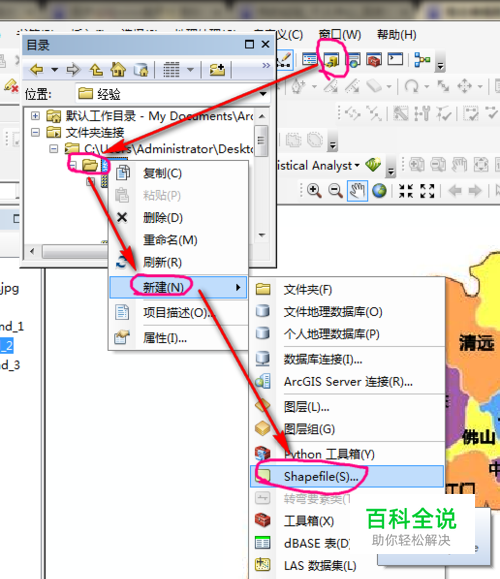The height and width of the screenshot is (579, 500).
Task: Click the Geostatistical wizard diamond icon
Action: coord(373,165)
